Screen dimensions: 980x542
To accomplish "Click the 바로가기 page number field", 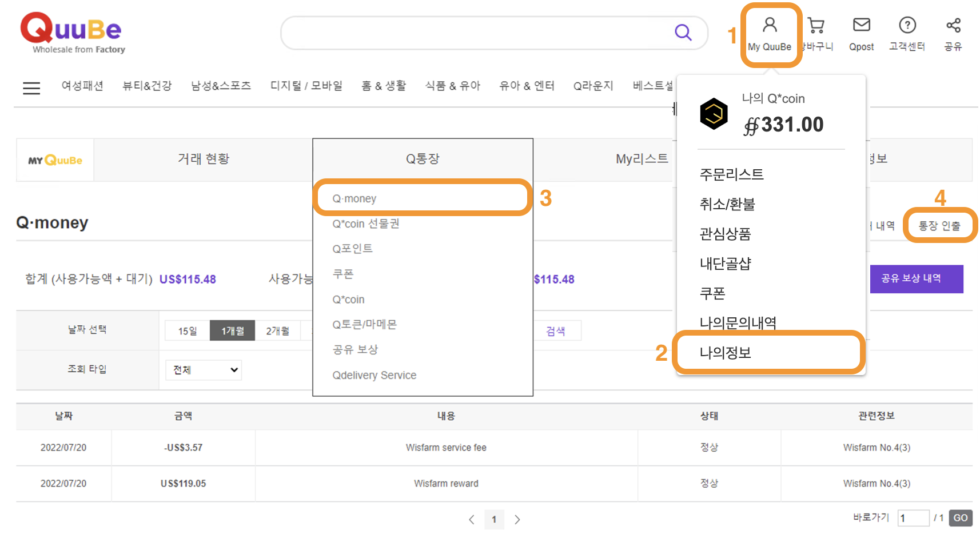I will 913,518.
